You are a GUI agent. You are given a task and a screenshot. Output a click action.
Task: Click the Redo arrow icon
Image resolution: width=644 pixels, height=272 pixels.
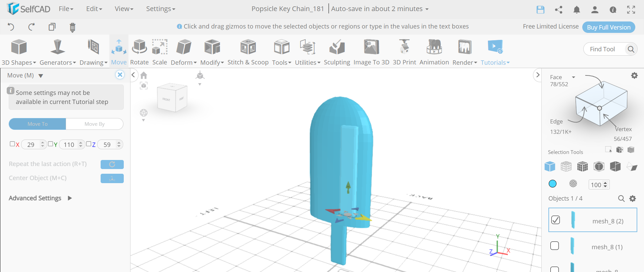[x=32, y=27]
